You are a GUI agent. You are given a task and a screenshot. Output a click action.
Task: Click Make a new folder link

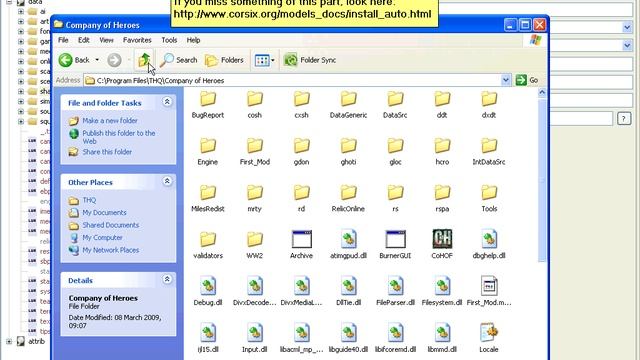pos(110,120)
